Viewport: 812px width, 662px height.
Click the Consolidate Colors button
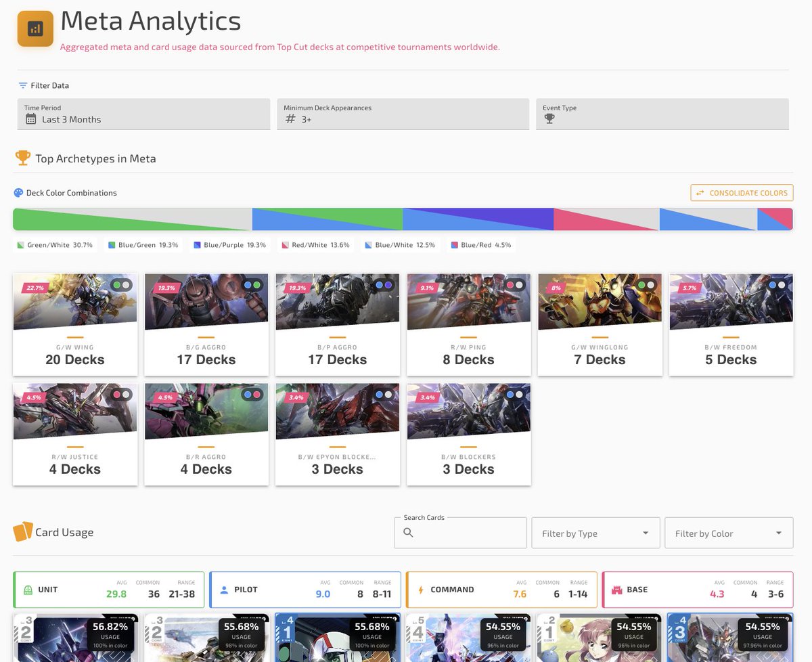[742, 193]
